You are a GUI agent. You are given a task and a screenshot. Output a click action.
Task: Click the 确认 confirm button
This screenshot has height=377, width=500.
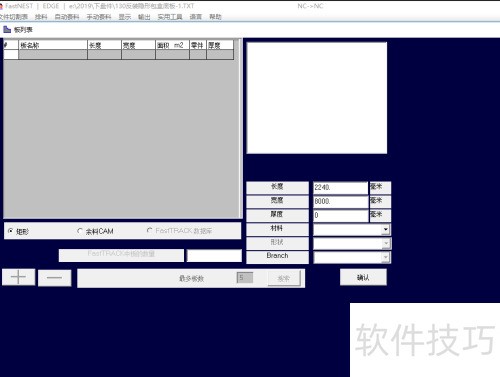(363, 277)
